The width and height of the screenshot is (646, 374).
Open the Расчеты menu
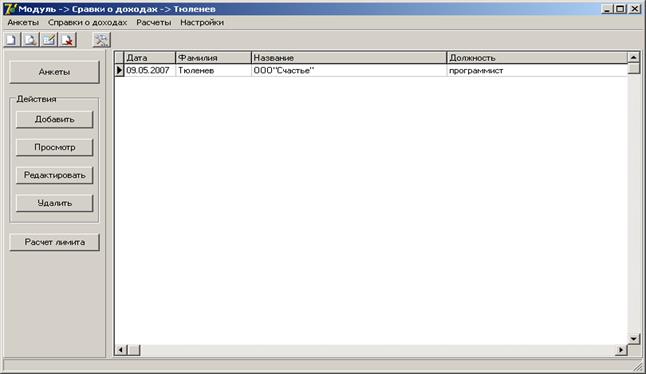154,23
